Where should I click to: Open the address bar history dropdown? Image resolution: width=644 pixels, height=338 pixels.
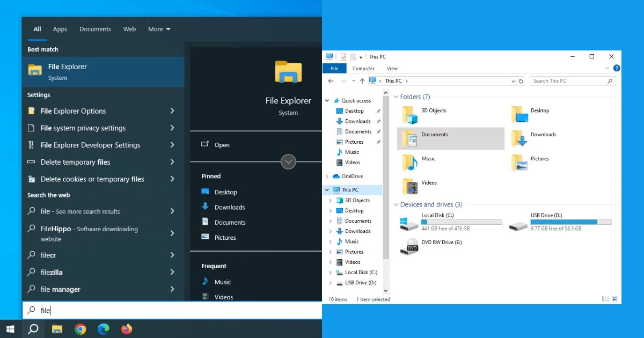(x=513, y=81)
